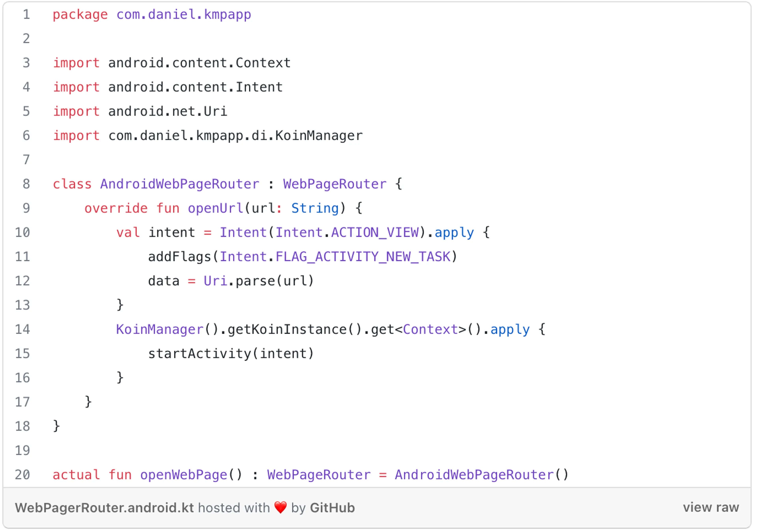The width and height of the screenshot is (757, 532).
Task: Select line number 8
Action: click(x=26, y=184)
